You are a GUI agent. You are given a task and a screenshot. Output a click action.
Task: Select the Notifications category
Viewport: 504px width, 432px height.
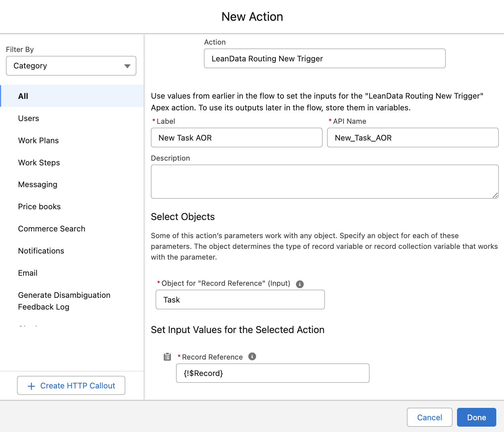pos(41,251)
